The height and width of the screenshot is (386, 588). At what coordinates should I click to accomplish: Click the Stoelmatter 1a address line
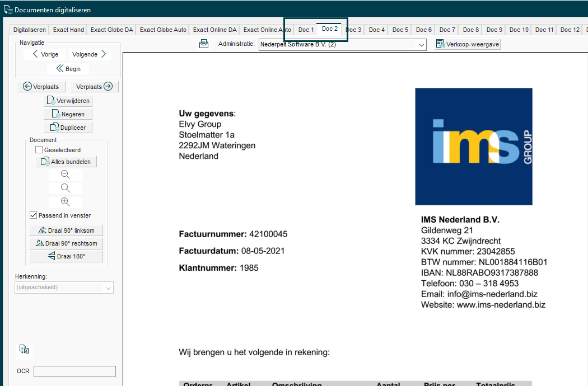[x=207, y=135]
